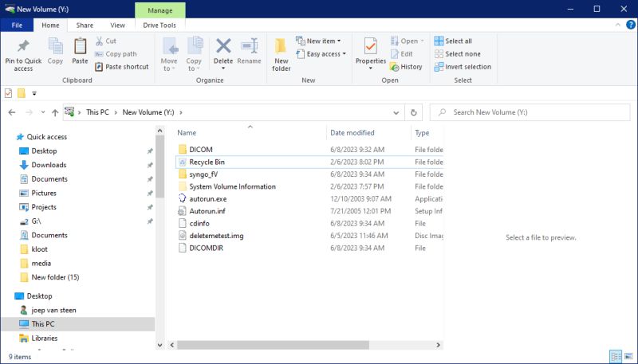Cut the selected item

tap(106, 41)
